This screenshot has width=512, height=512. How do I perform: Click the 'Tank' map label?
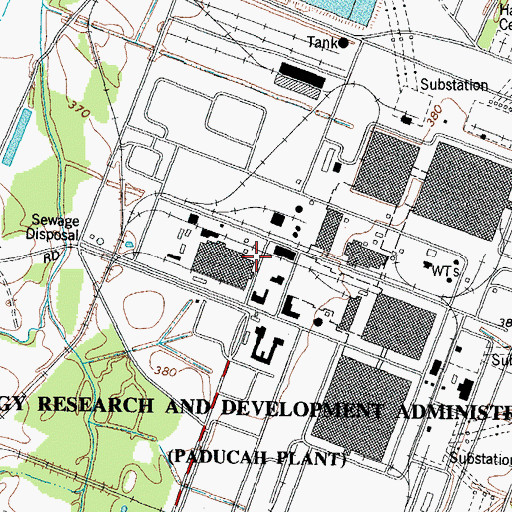pyautogui.click(x=322, y=43)
